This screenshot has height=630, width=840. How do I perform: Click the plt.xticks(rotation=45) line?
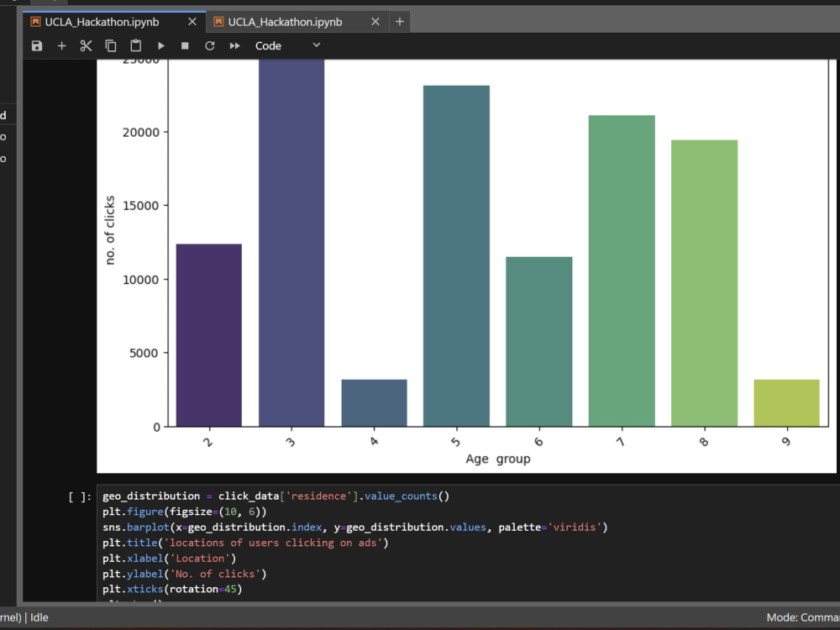click(x=172, y=590)
